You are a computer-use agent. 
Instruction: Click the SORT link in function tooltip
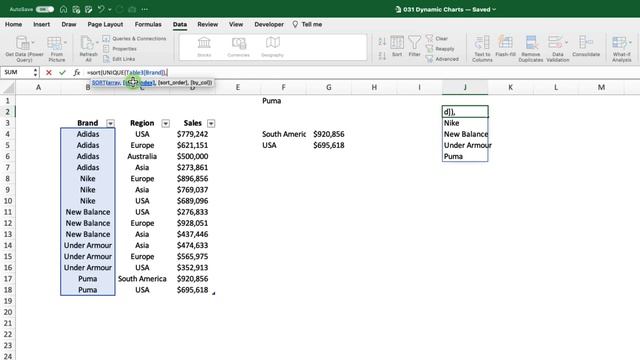pos(98,82)
